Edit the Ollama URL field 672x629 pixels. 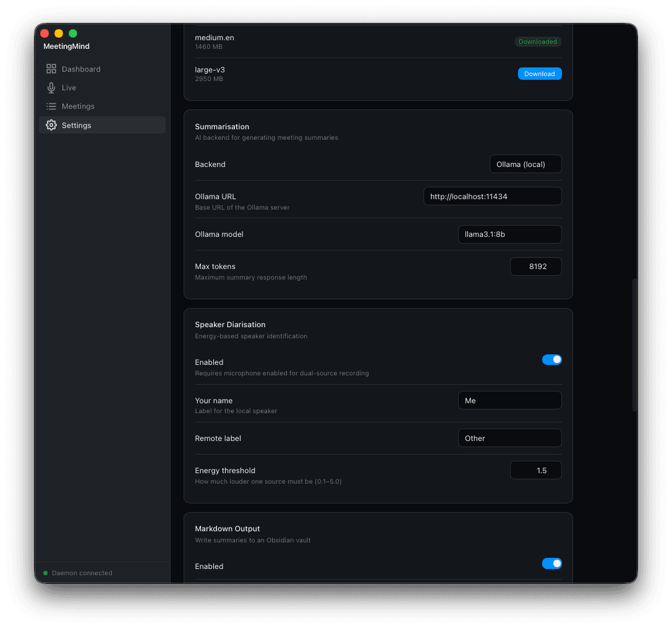point(493,197)
